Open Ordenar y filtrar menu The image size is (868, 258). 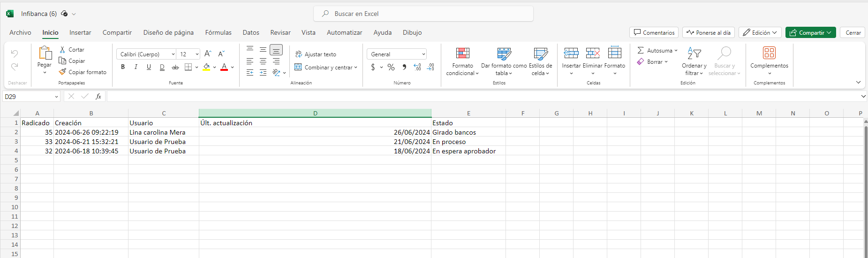click(x=694, y=61)
